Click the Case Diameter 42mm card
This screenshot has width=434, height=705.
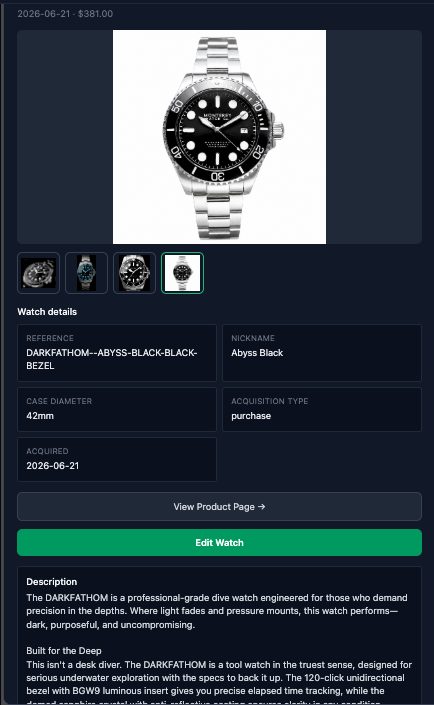tap(117, 410)
